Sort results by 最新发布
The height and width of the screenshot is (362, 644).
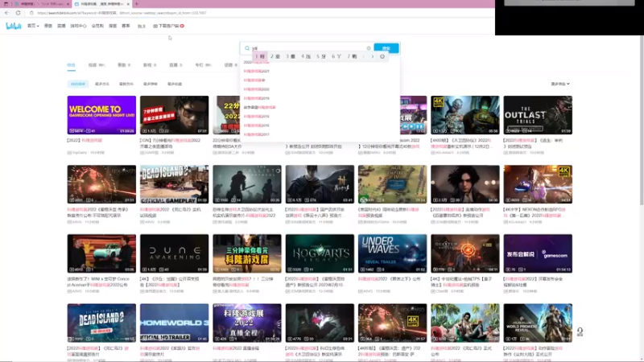(x=126, y=84)
